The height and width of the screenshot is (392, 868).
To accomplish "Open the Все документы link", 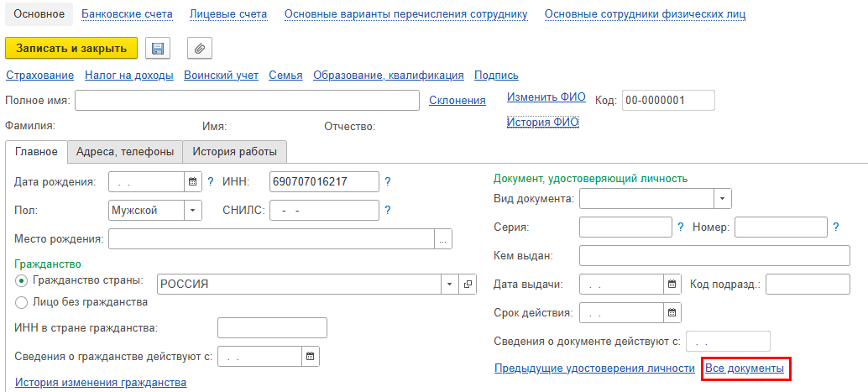I will (x=745, y=368).
